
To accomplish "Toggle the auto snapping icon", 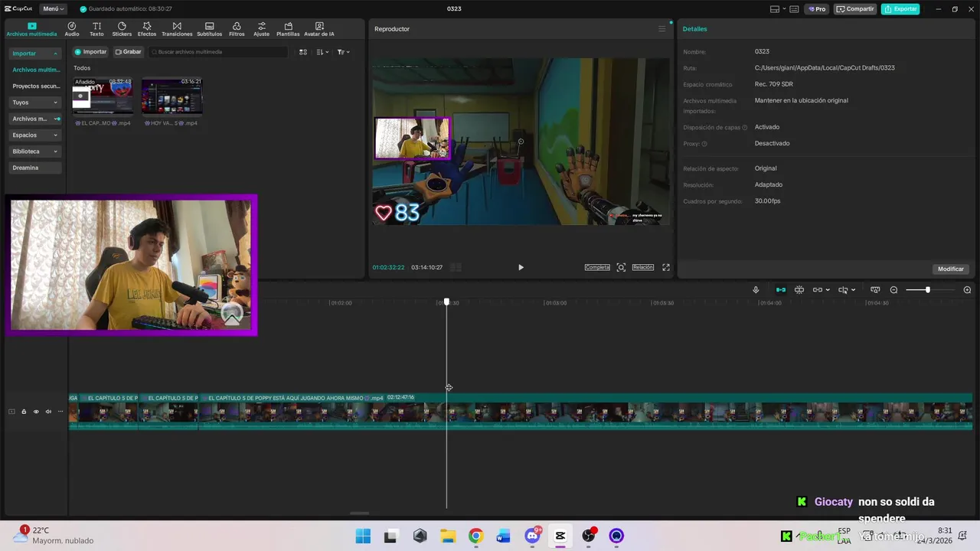I will point(799,290).
